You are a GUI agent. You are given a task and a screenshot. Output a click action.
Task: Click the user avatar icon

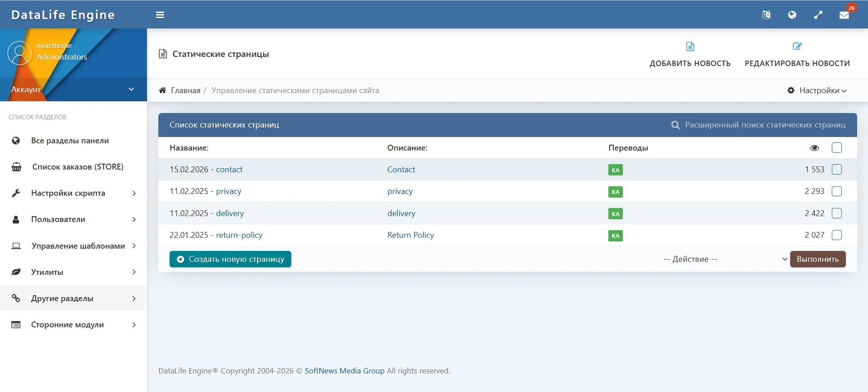click(19, 53)
